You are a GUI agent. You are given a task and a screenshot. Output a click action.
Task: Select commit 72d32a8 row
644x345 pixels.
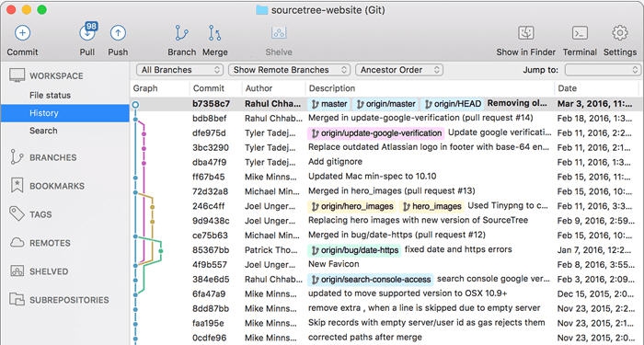coord(387,191)
